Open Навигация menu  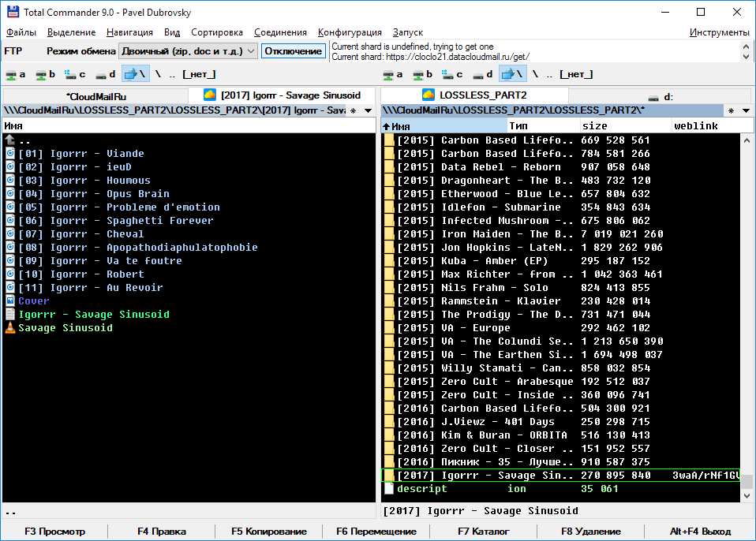point(129,32)
